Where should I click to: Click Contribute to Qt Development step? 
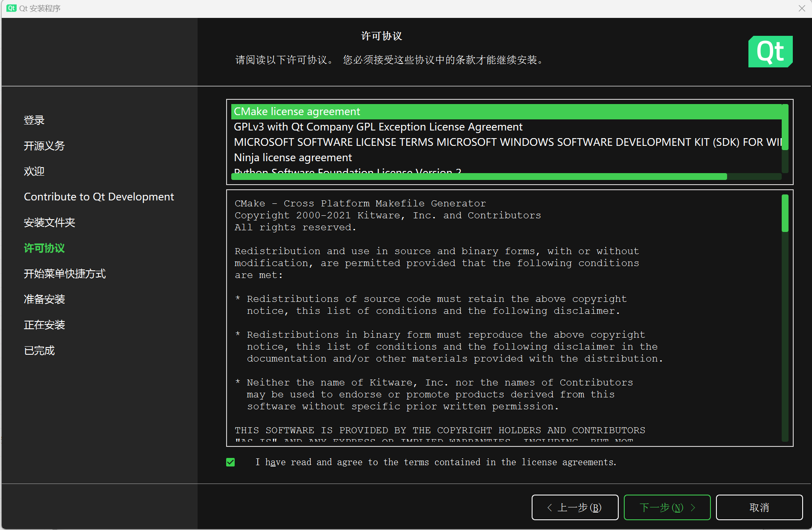(99, 197)
